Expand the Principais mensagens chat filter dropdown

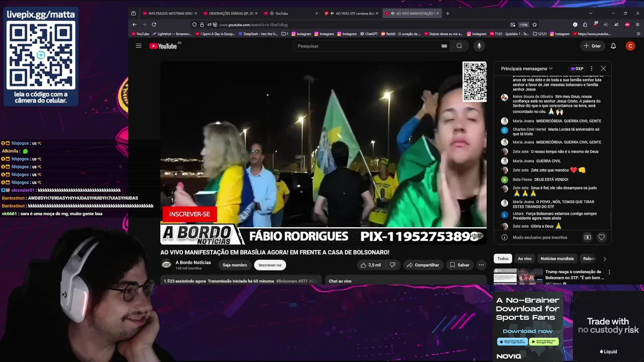pyautogui.click(x=527, y=68)
